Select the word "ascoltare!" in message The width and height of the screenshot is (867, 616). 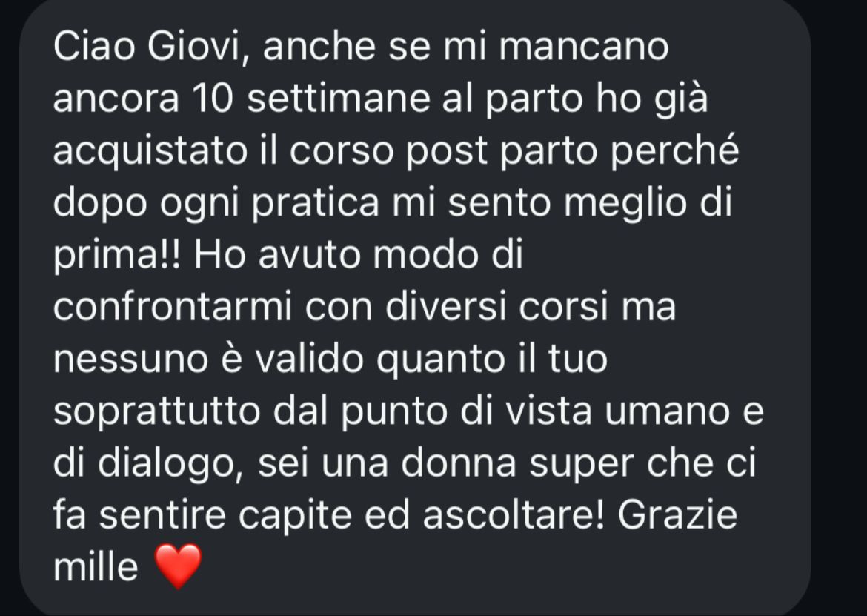pyautogui.click(x=514, y=515)
